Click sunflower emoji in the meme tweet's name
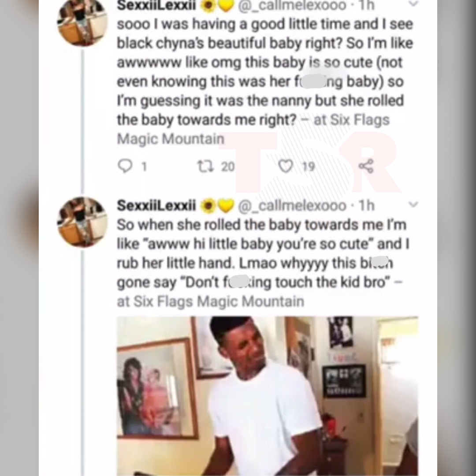 pos(208,206)
